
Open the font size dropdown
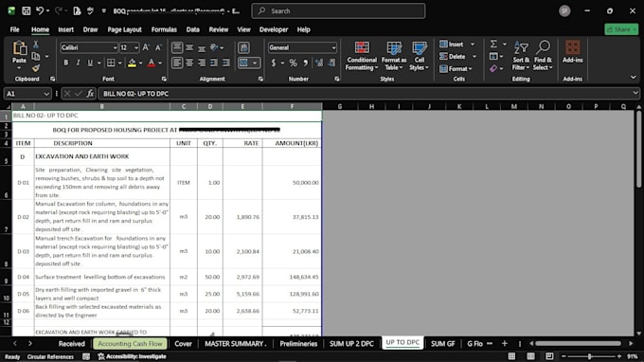tap(136, 47)
